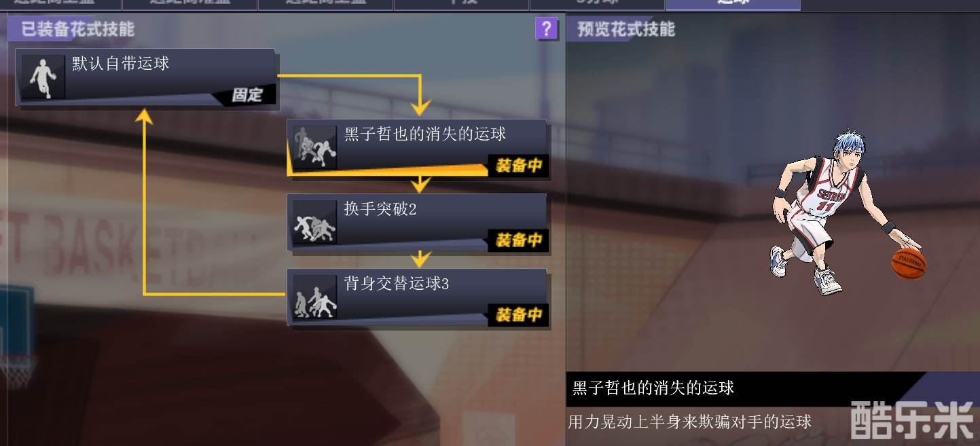Open the purple question mark help icon

(546, 29)
